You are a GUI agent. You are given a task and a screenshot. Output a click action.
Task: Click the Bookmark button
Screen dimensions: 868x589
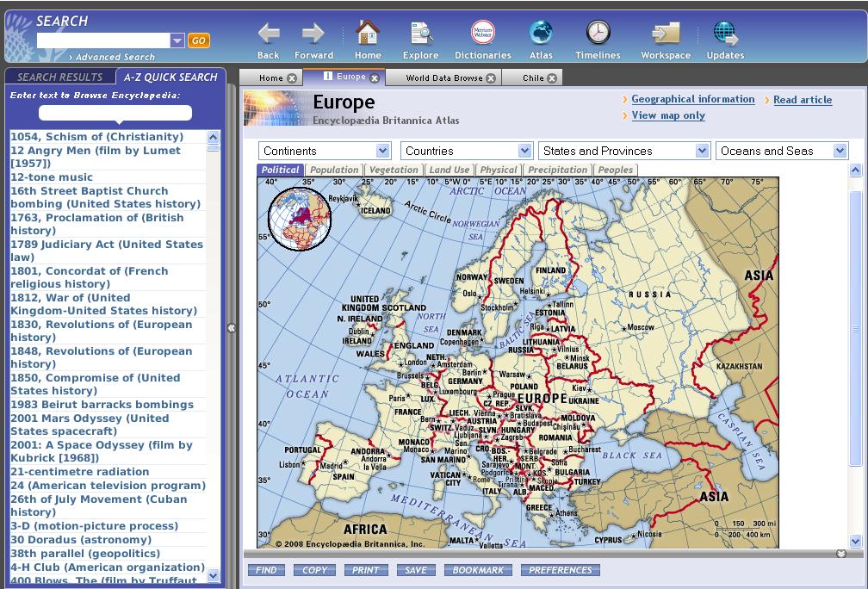pyautogui.click(x=478, y=570)
